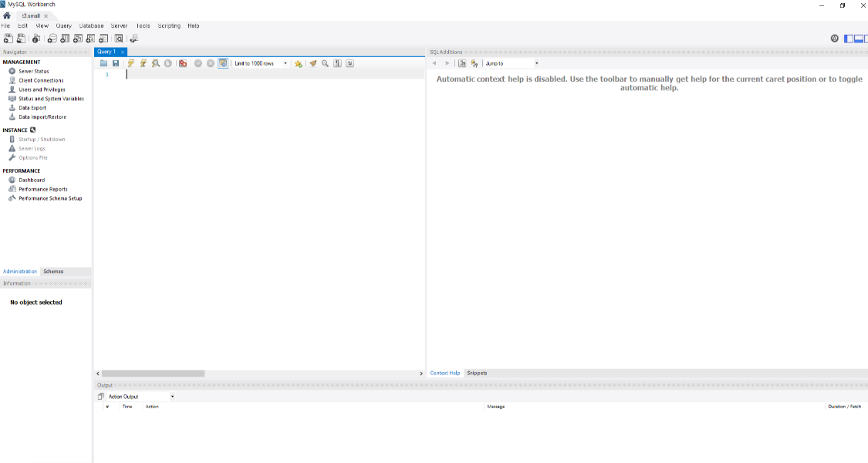Open the inspector for selected object icon
The width and height of the screenshot is (868, 463).
click(x=36, y=39)
